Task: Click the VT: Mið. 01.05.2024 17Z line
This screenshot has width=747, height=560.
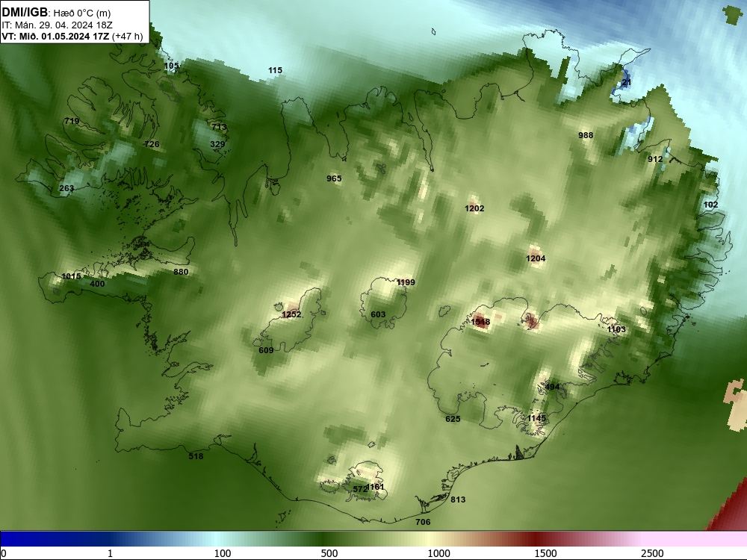Action: point(72,37)
